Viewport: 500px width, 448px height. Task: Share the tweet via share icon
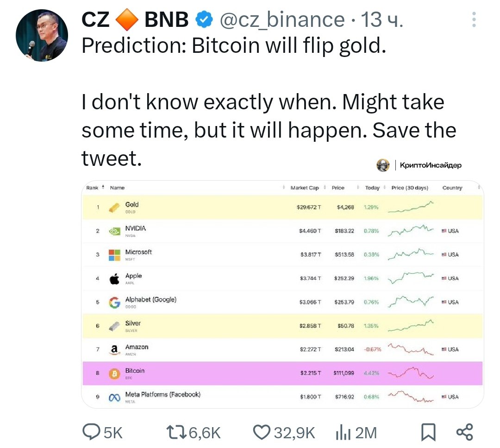pyautogui.click(x=464, y=432)
